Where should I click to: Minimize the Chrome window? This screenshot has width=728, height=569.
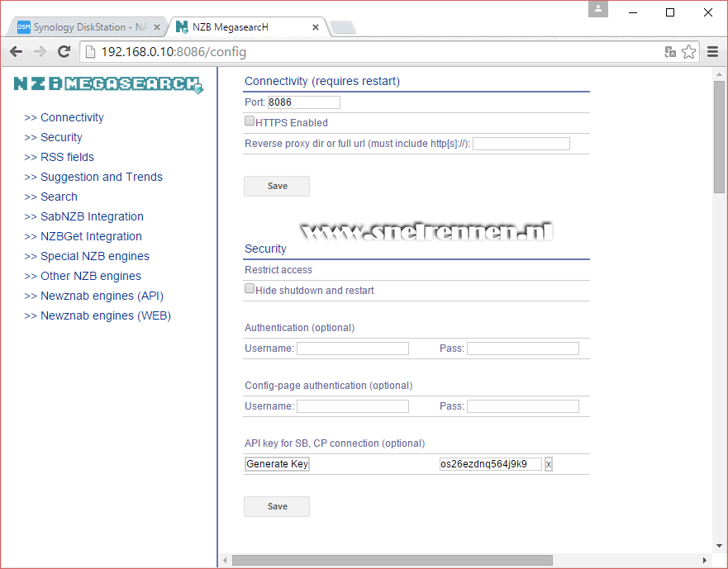(x=633, y=12)
